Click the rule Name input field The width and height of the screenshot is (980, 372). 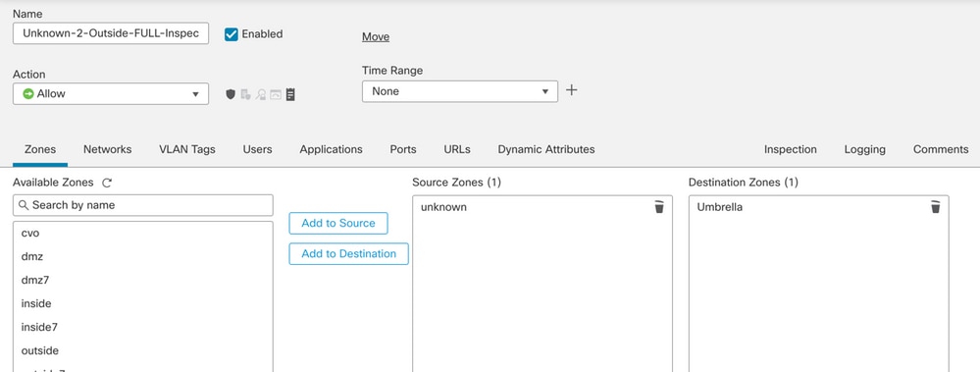click(x=111, y=33)
